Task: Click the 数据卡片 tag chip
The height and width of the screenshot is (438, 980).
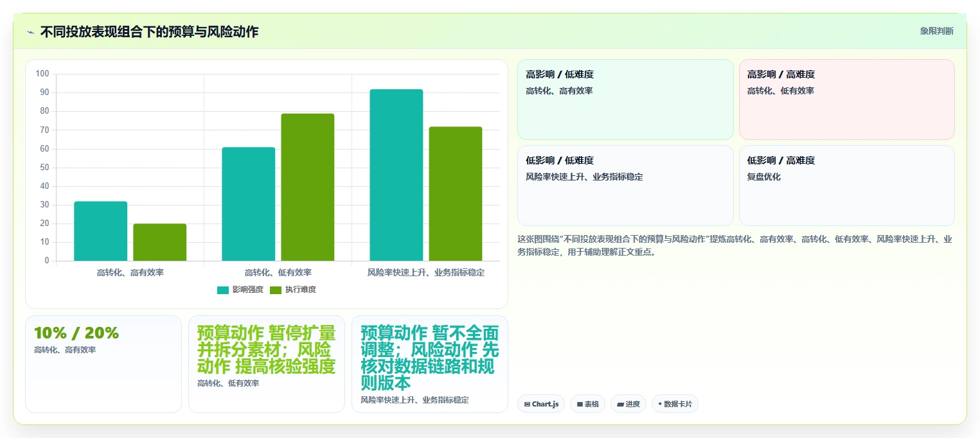Action: [675, 404]
